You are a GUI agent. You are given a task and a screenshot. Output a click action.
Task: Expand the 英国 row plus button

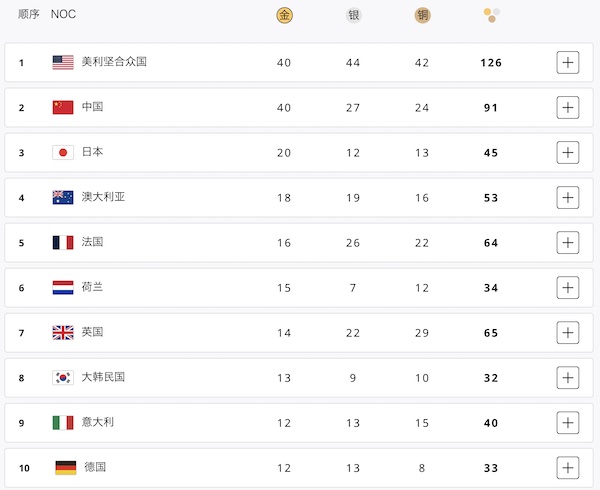568,333
